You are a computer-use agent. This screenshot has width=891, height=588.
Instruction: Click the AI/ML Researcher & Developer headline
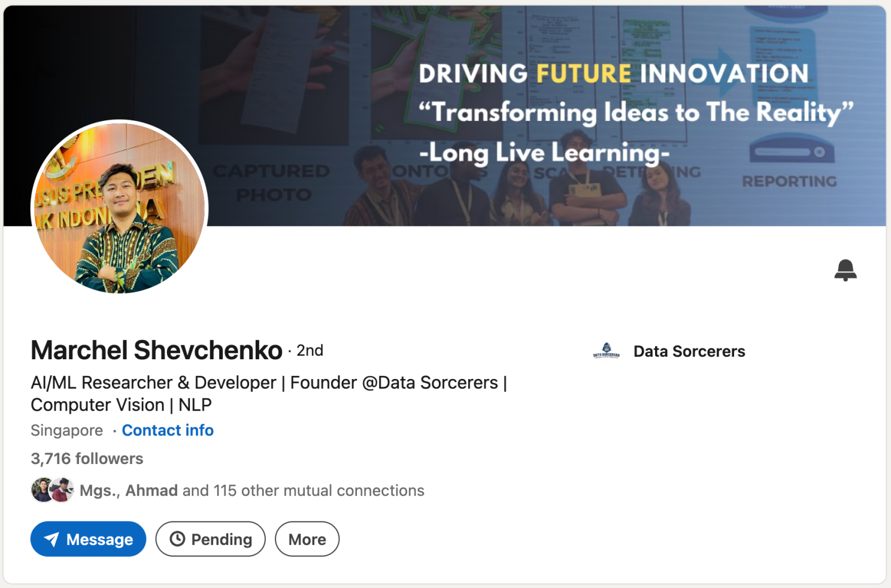coord(269,393)
